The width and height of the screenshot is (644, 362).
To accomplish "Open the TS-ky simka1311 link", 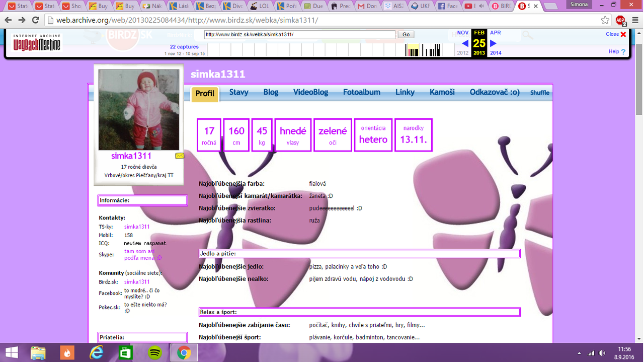I will point(137,227).
